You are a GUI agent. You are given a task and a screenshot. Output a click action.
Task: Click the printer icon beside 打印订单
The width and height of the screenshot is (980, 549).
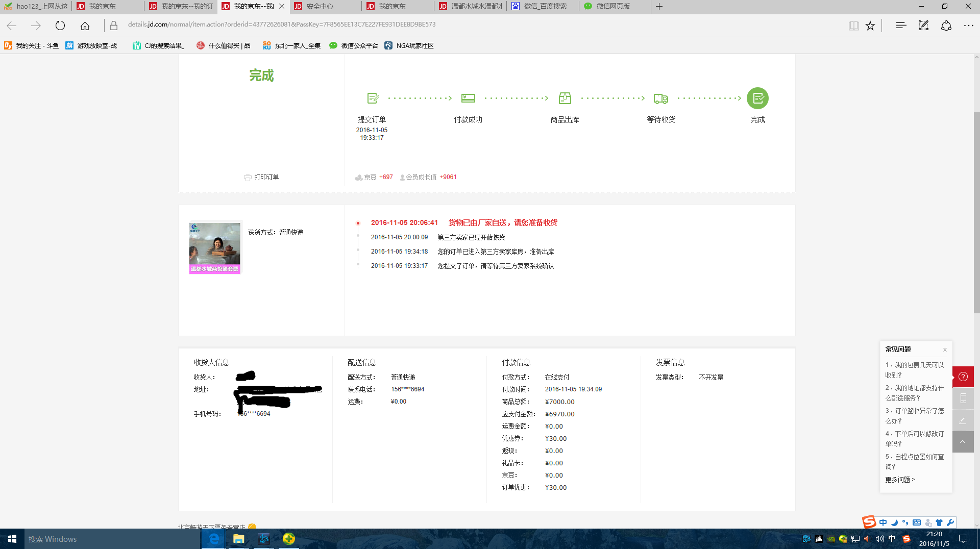[x=248, y=177]
